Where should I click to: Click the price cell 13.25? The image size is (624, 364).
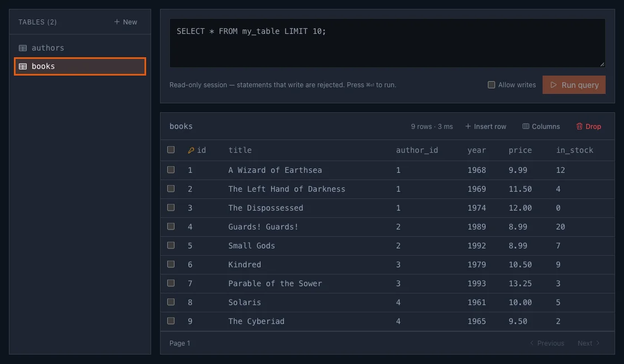[520, 283]
